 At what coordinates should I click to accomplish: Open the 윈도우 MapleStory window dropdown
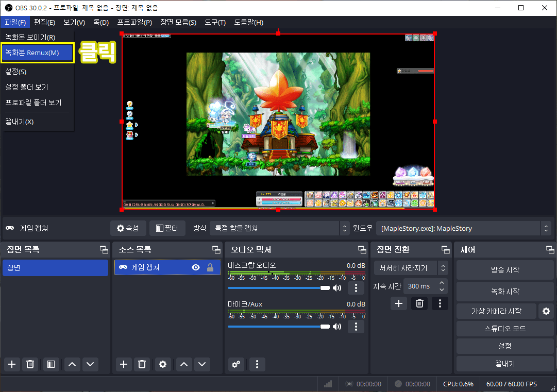point(464,228)
